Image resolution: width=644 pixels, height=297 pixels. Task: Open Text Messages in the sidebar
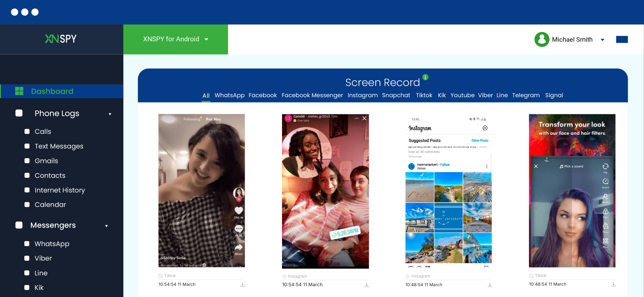pyautogui.click(x=59, y=146)
